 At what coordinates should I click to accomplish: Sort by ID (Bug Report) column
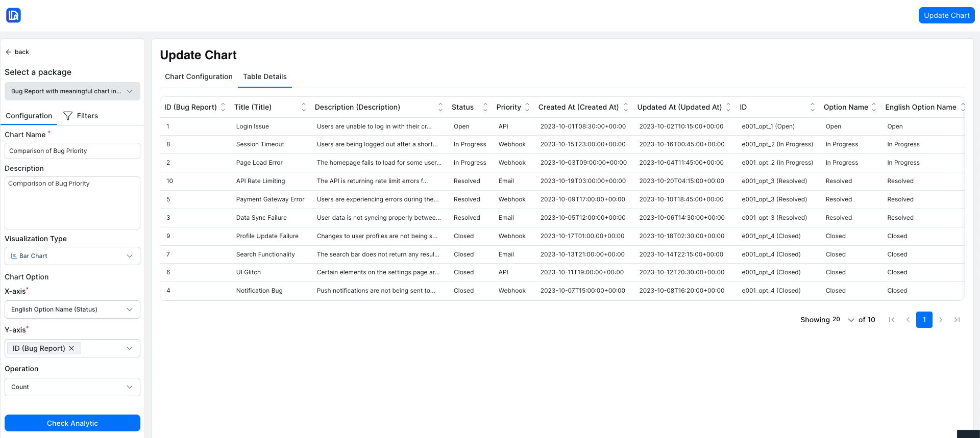click(x=223, y=107)
